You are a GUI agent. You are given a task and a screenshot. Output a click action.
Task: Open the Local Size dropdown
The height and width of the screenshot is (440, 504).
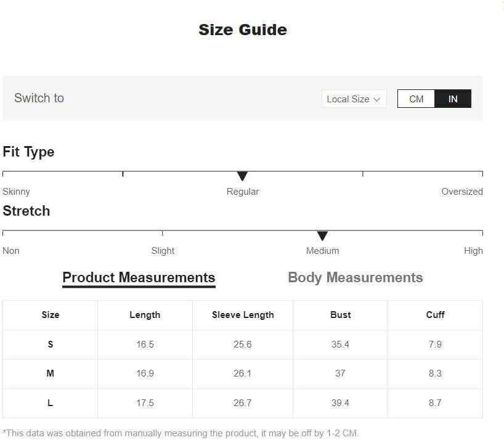point(354,99)
